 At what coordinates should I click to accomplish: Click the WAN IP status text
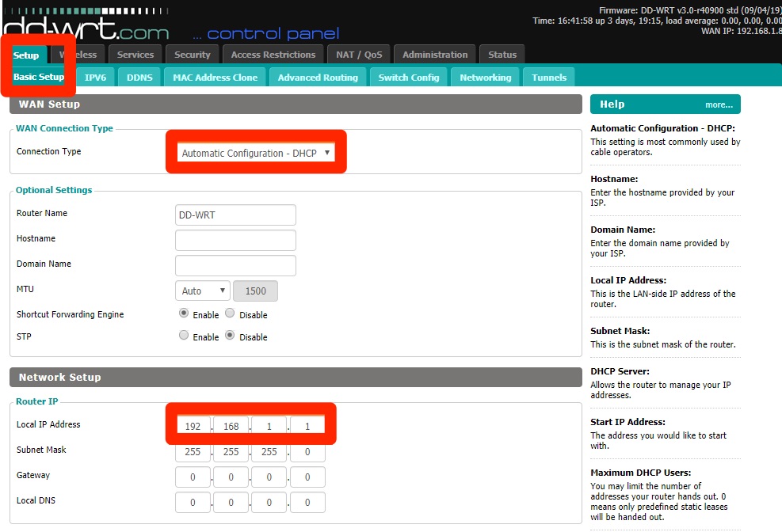pos(741,31)
